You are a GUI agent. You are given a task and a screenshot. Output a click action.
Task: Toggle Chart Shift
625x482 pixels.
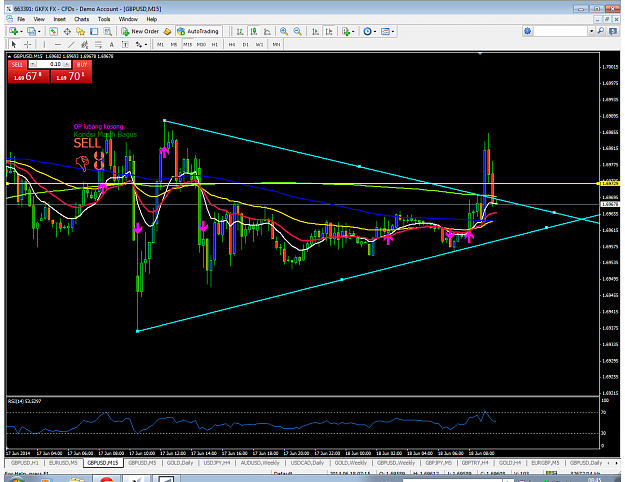[x=329, y=31]
